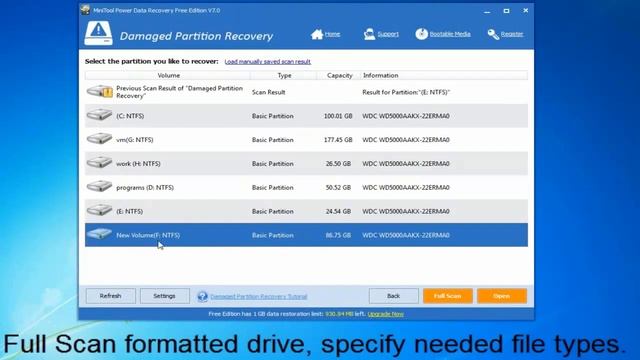Click the Home icon in header
Image resolution: width=640 pixels, height=360 pixels.
(x=317, y=34)
